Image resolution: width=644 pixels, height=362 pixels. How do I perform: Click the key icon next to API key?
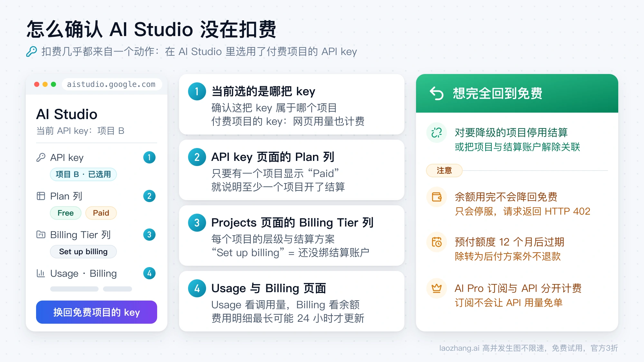41,157
